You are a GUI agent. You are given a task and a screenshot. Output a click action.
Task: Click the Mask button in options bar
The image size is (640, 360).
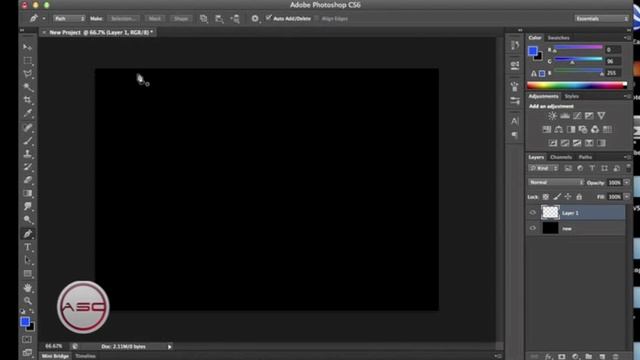point(155,19)
